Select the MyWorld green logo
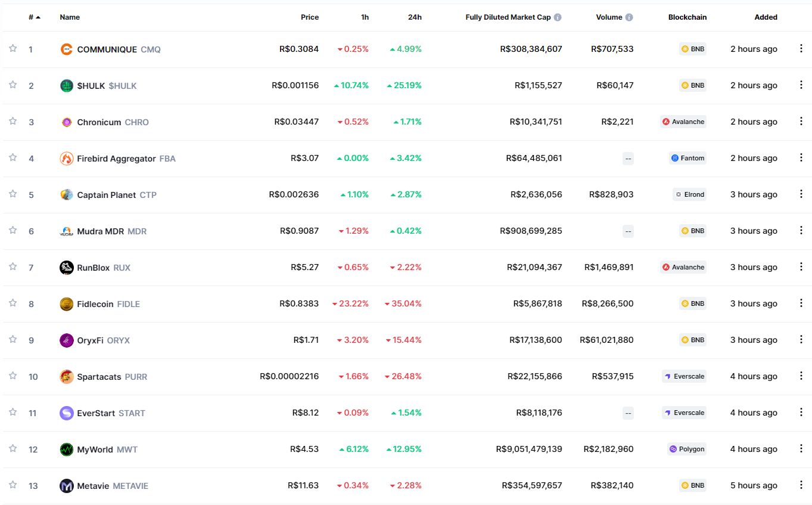This screenshot has height=505, width=812. [x=67, y=449]
